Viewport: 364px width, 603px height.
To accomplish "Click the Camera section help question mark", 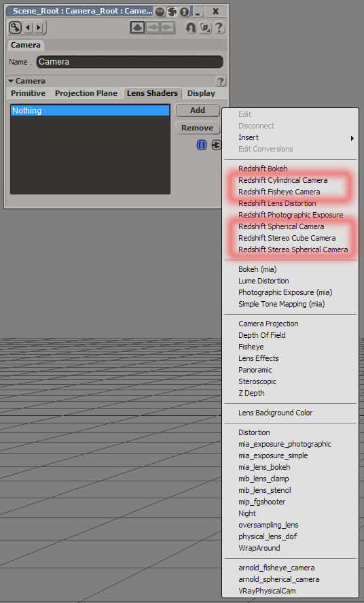I will pyautogui.click(x=221, y=81).
